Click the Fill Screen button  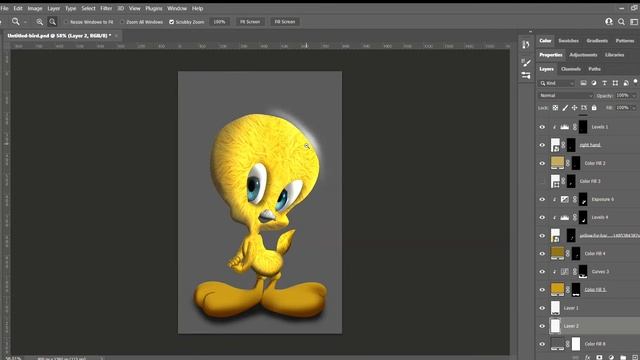coord(284,22)
